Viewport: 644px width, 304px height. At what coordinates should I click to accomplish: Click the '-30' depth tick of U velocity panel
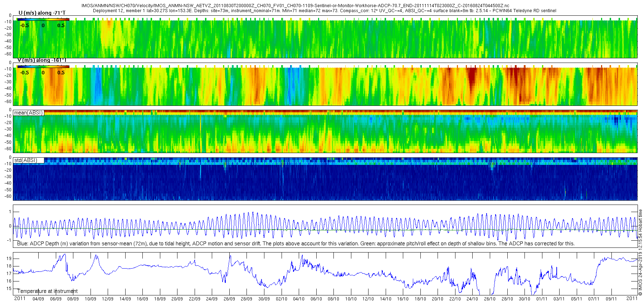(x=8, y=35)
